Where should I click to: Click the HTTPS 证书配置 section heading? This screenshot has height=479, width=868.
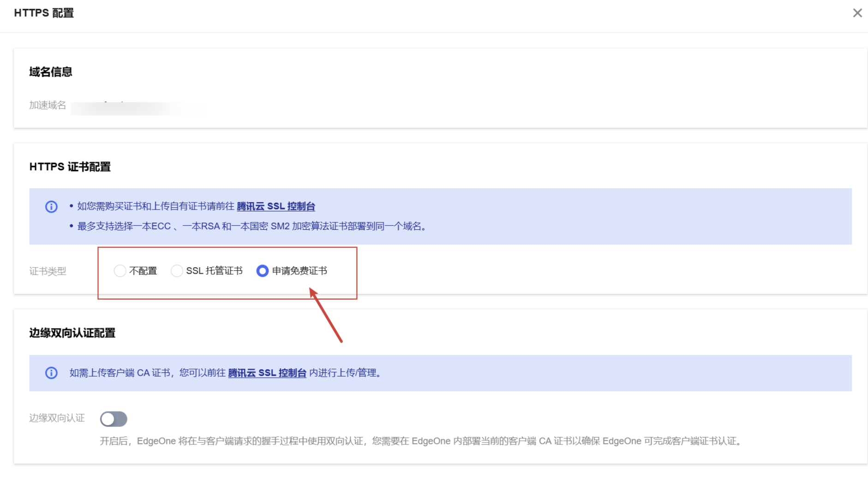pos(70,167)
